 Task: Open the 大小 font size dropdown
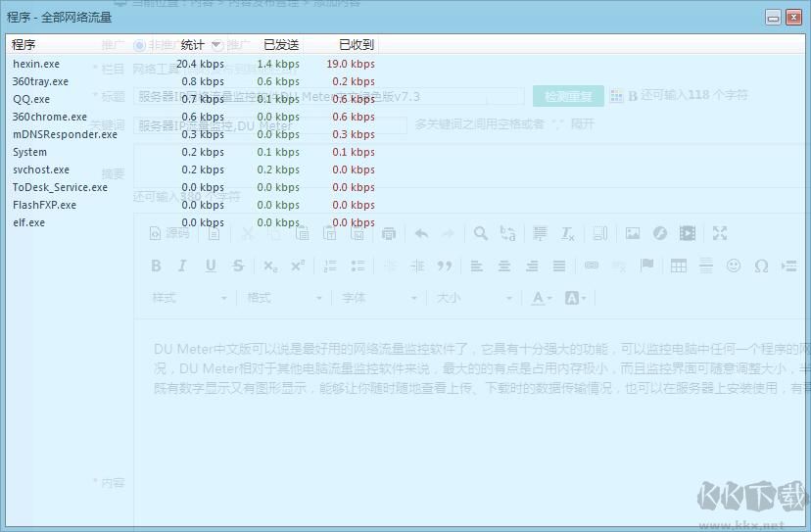(x=473, y=298)
